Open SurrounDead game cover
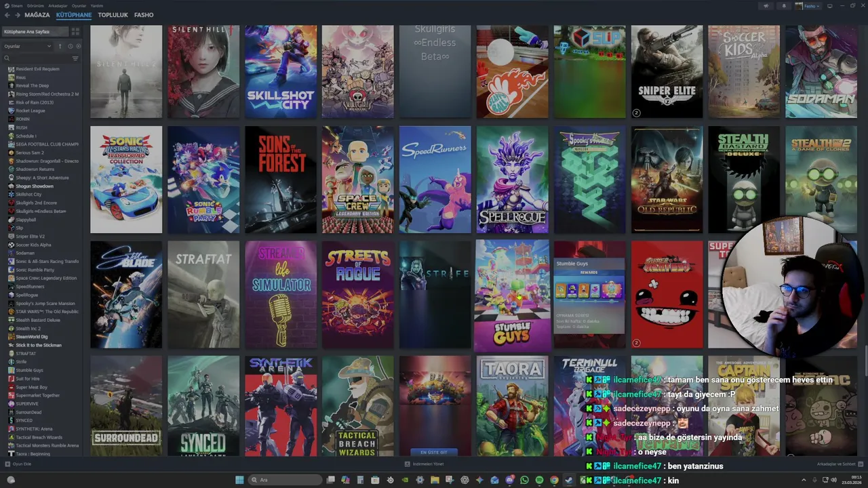The image size is (868, 488). point(126,406)
